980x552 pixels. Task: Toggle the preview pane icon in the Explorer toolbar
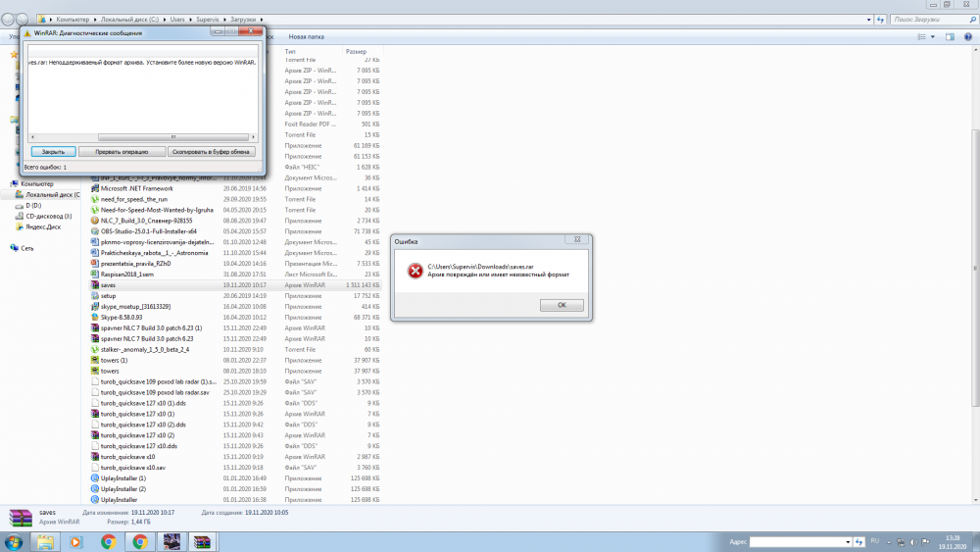click(x=950, y=37)
